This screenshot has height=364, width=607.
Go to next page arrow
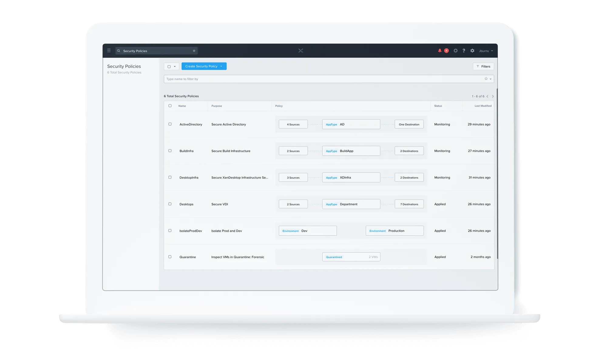[493, 96]
